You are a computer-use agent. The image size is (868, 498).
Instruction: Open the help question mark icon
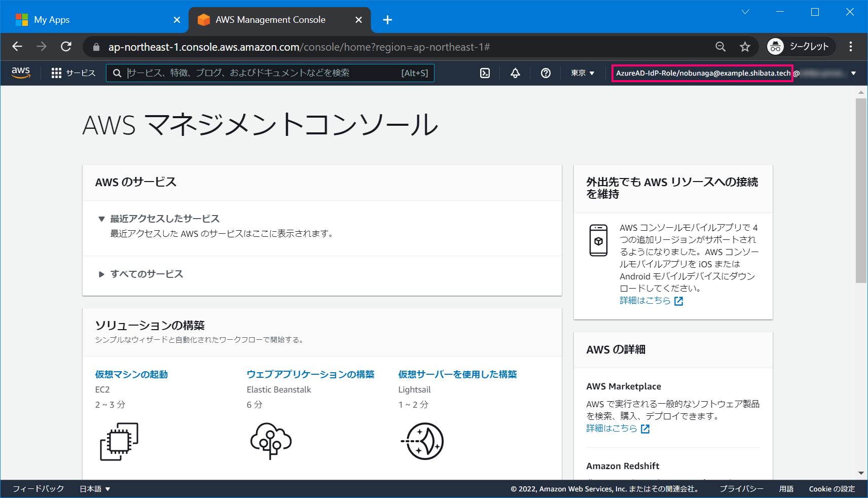point(546,73)
